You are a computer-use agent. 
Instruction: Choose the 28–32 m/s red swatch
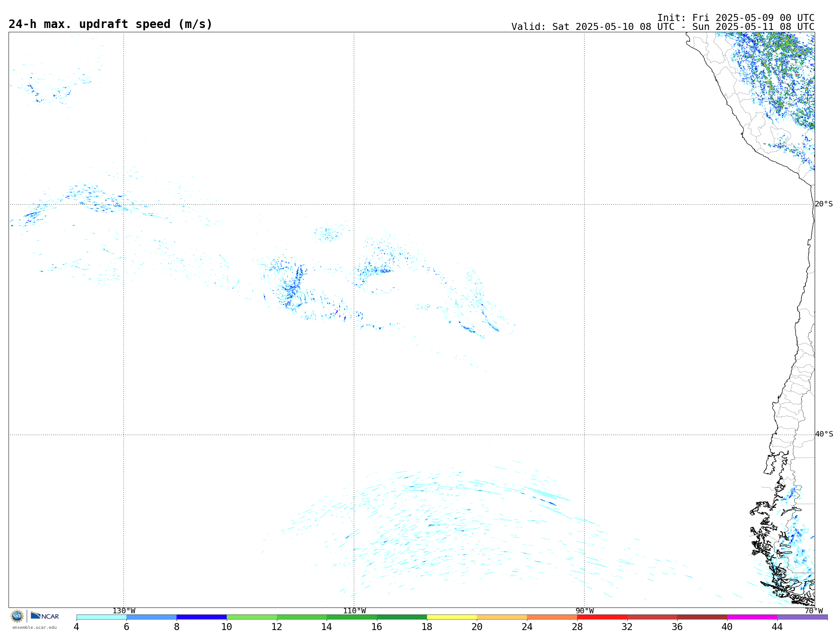(x=602, y=617)
